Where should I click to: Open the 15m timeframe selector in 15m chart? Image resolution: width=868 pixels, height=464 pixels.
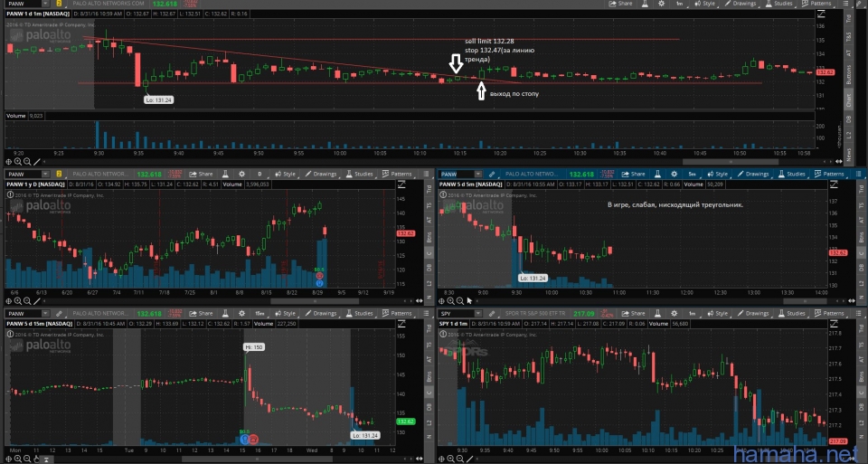click(x=259, y=313)
